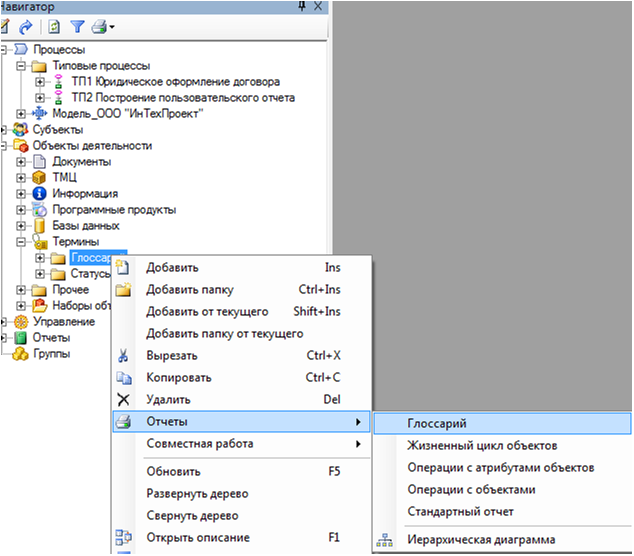Expand the ТП1 Юридическое оформление договора node
This screenshot has width=634, height=556.
pyautogui.click(x=38, y=81)
